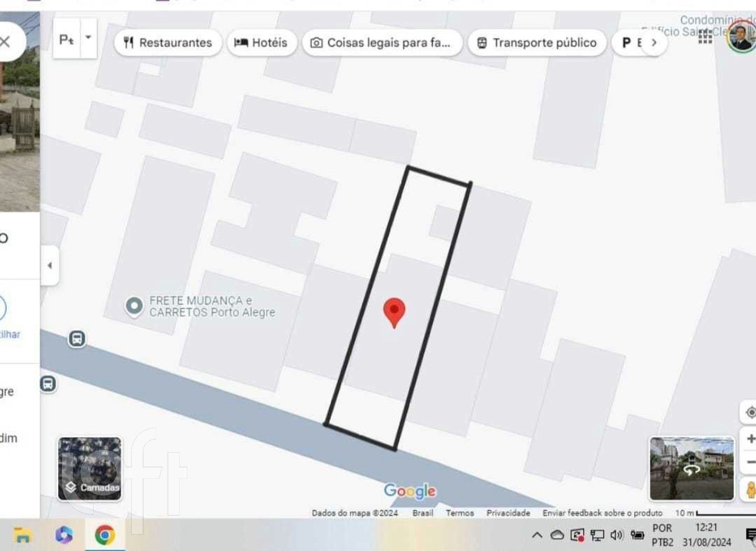Collapse the side panel arrow

tap(50, 265)
